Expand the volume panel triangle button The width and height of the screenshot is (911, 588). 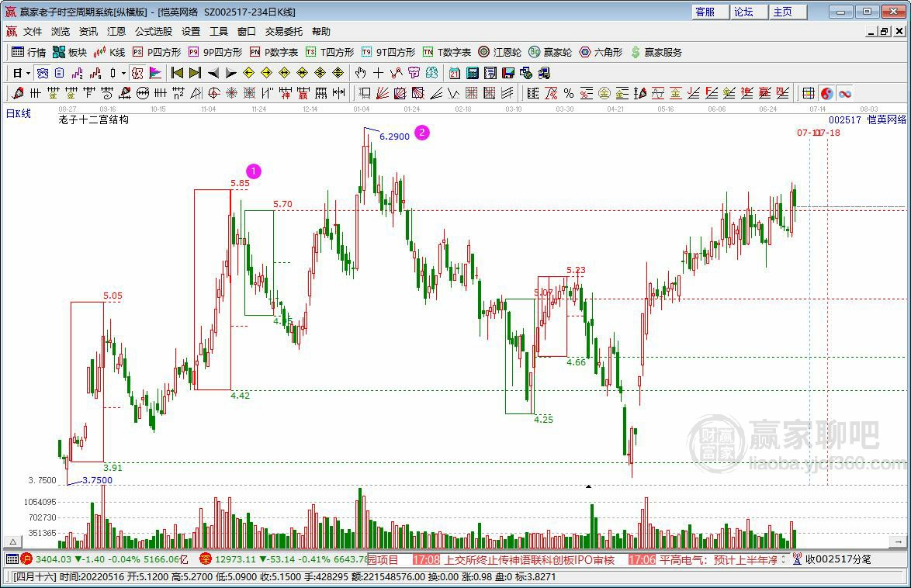pyautogui.click(x=12, y=541)
